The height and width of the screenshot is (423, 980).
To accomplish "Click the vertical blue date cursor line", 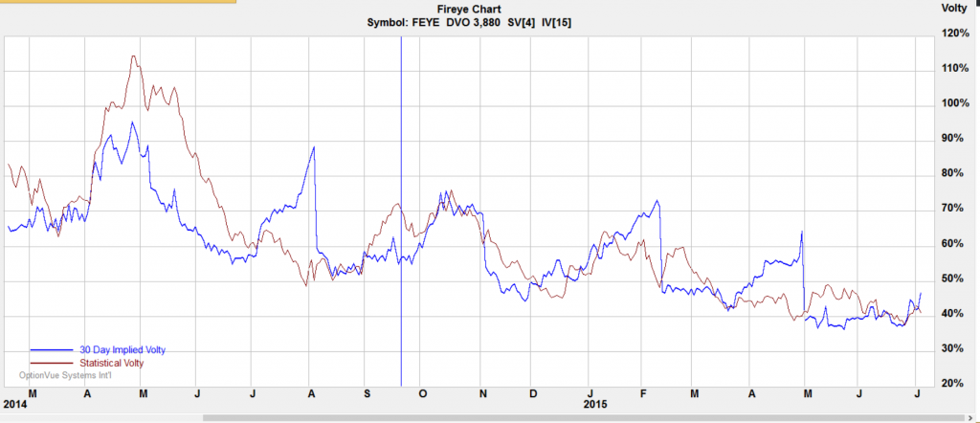I will tap(401, 211).
